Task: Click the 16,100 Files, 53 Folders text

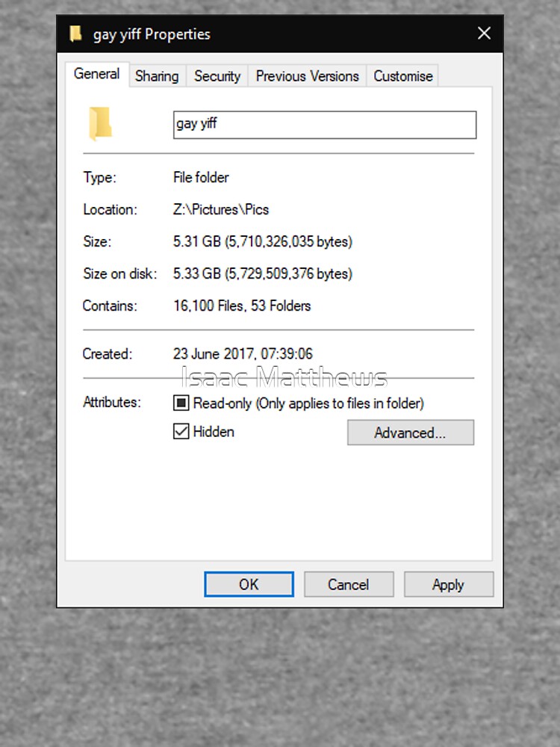Action: pyautogui.click(x=242, y=306)
